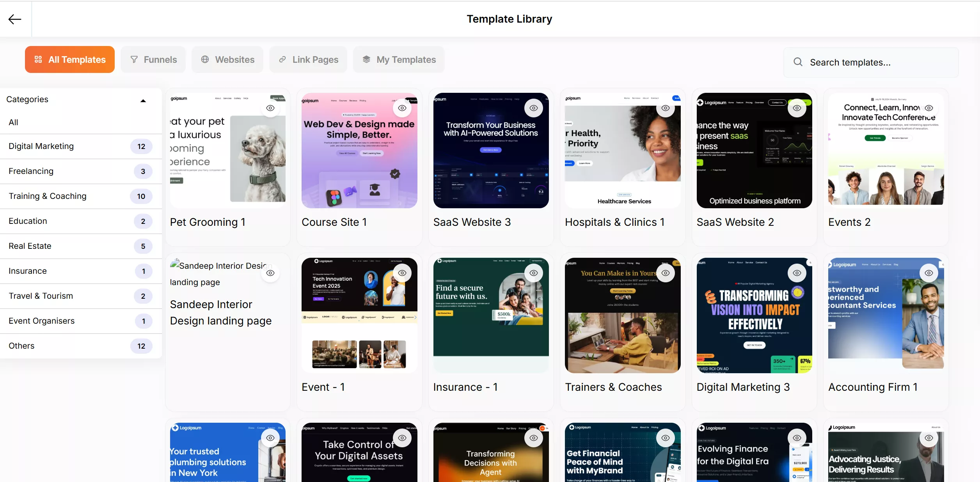Viewport: 980px width, 482px height.
Task: Preview Trainers & Coaches via eye icon
Action: point(666,273)
